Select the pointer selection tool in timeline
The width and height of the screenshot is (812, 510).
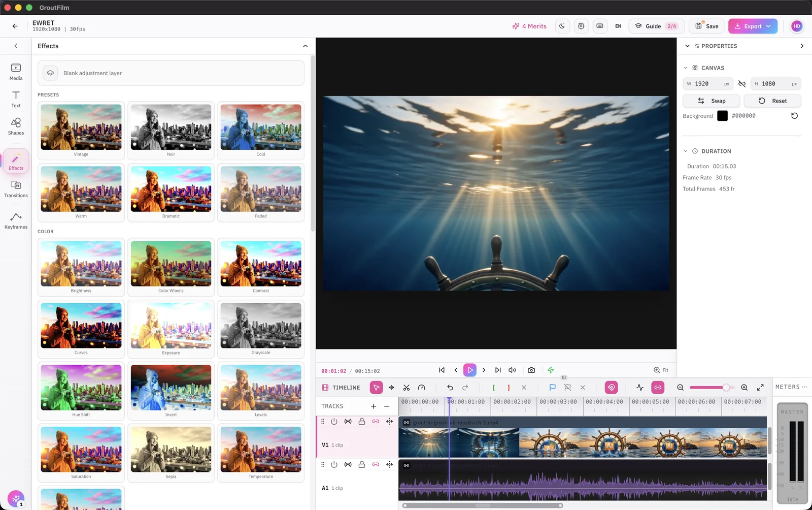point(376,388)
